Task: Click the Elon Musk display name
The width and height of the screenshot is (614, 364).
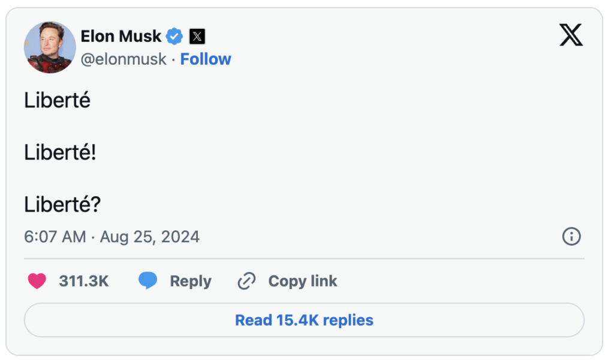Action: point(121,37)
